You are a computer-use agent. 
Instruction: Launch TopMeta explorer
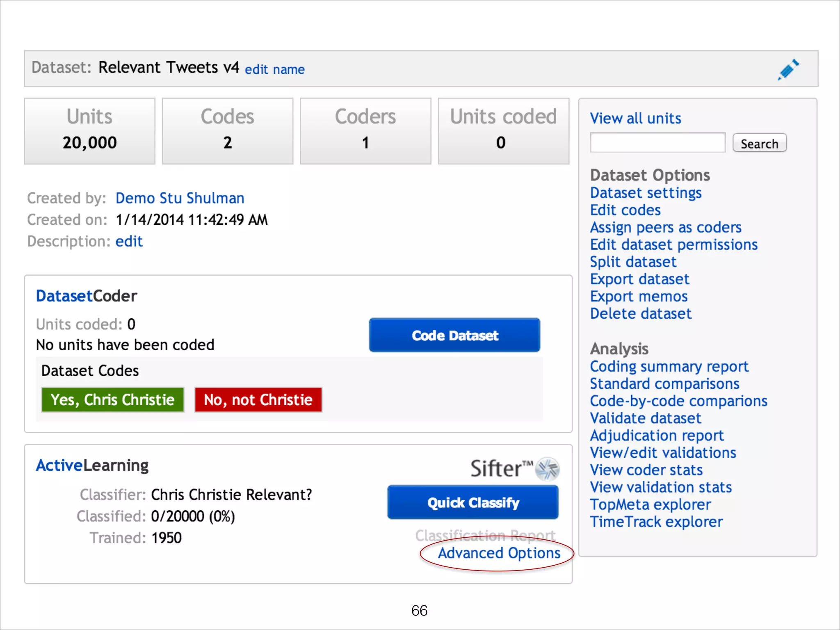coord(650,504)
